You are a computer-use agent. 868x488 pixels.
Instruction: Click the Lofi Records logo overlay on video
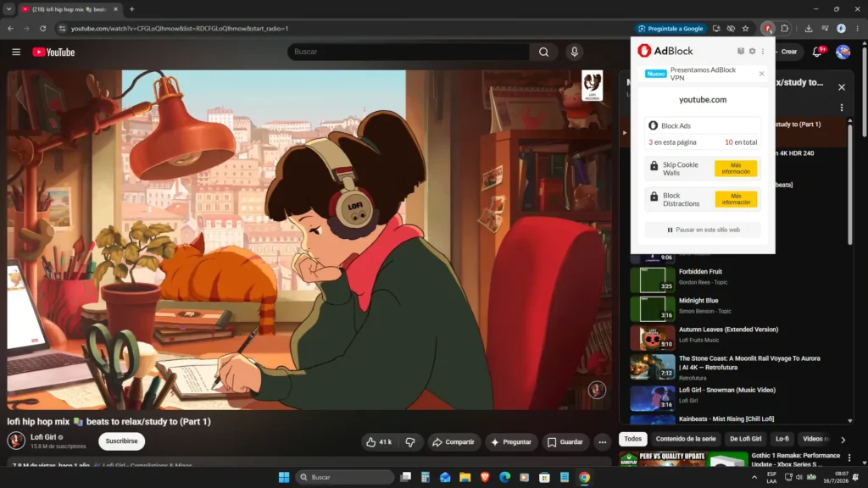[x=592, y=86]
